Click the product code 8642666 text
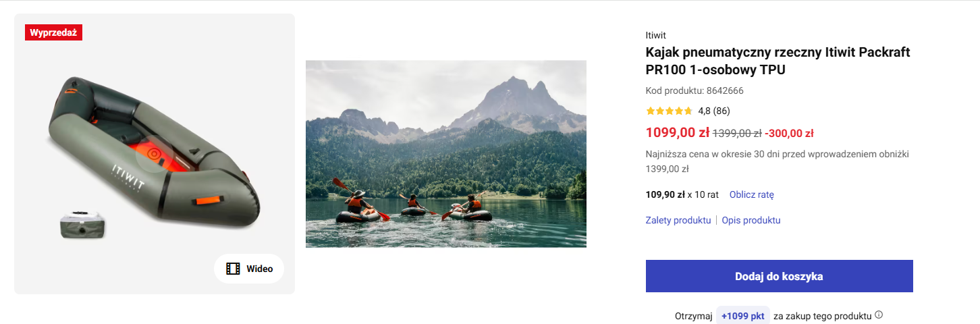This screenshot has height=324, width=980. coord(694,90)
